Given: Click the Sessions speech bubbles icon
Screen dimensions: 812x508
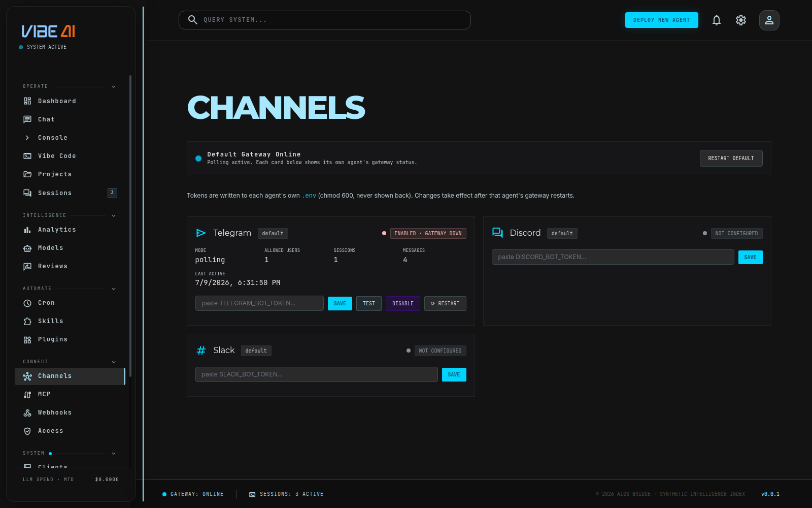Looking at the screenshot, I should 27,193.
